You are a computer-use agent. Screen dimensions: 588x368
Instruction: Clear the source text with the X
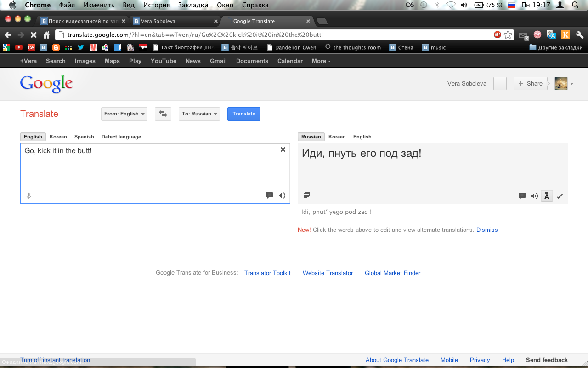[283, 149]
